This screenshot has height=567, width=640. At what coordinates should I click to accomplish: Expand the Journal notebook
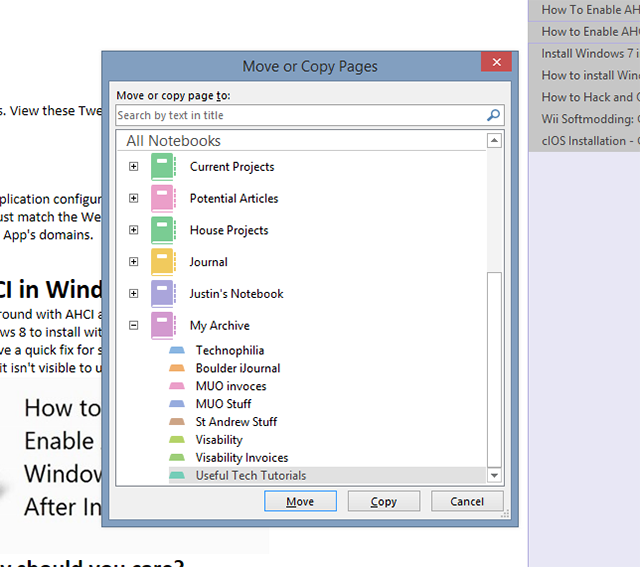133,262
